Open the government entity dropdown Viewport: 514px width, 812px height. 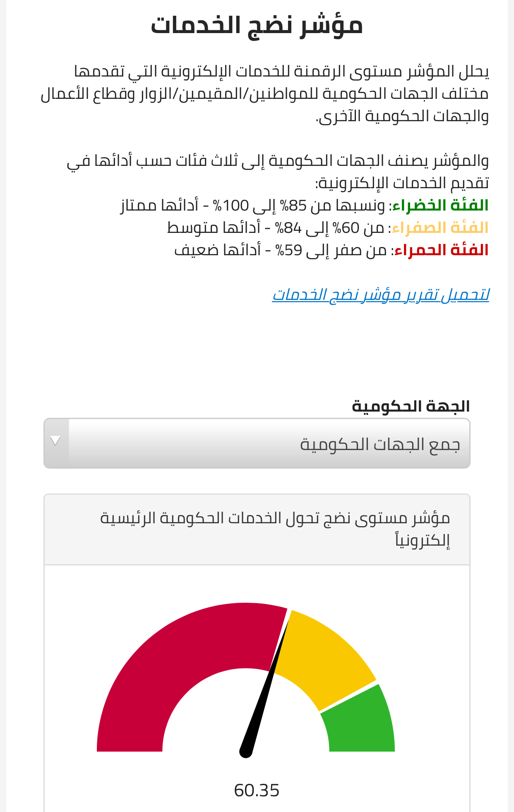[257, 443]
